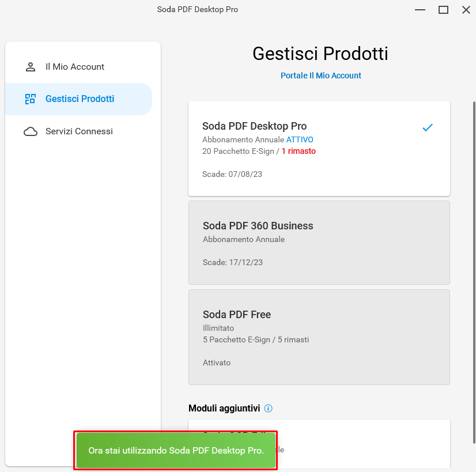Click the Illimitato label on Free card

point(218,328)
